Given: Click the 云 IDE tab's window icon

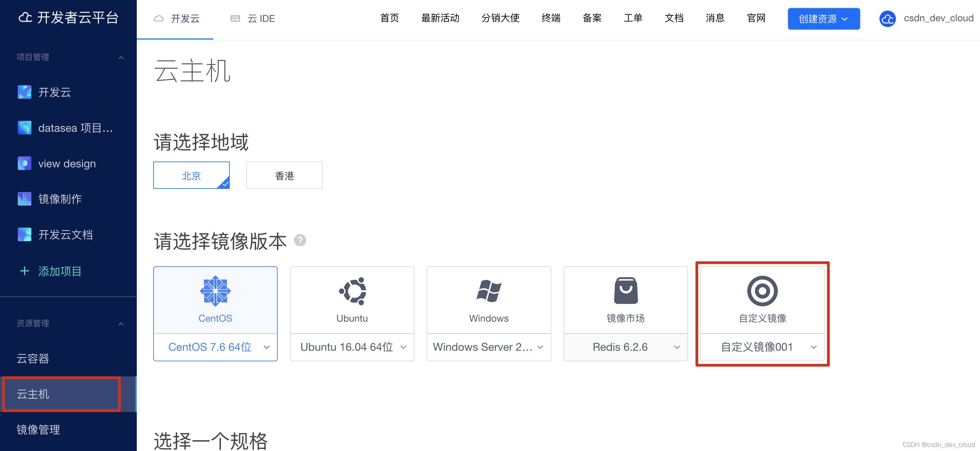Looking at the screenshot, I should click(x=235, y=18).
